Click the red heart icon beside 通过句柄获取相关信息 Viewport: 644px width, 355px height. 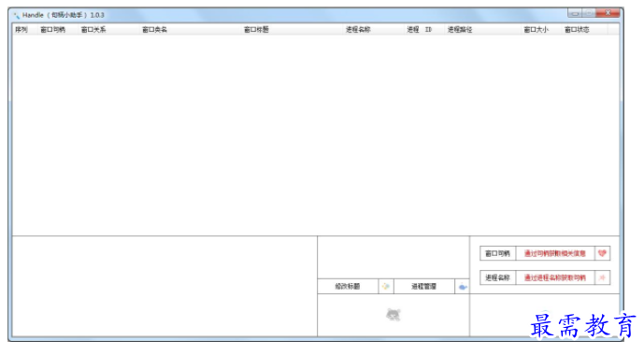(602, 253)
